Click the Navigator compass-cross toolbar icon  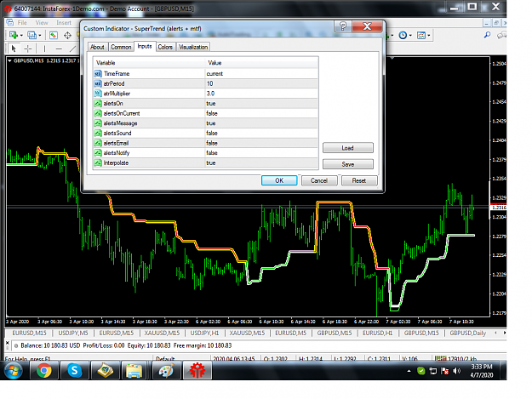67,35
